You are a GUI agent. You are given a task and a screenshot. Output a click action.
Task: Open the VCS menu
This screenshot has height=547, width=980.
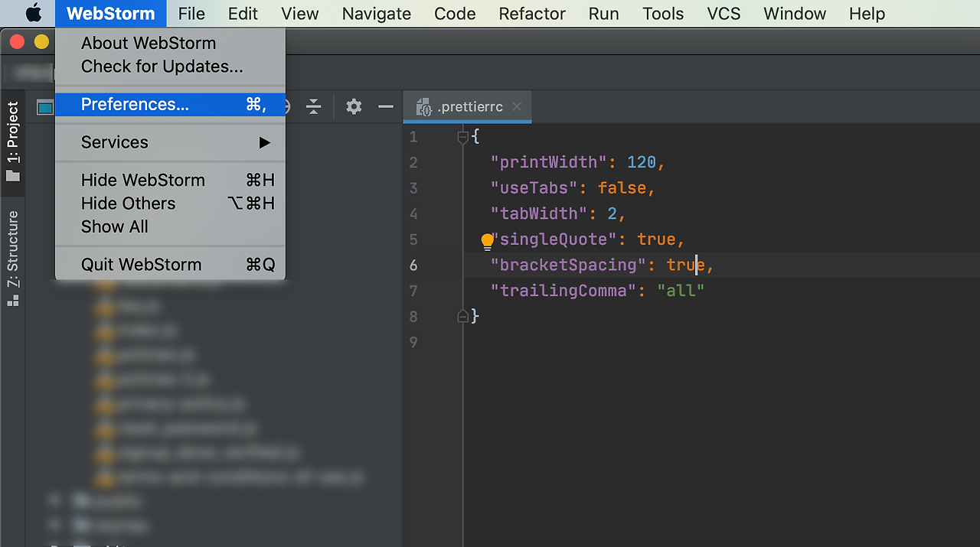[724, 14]
